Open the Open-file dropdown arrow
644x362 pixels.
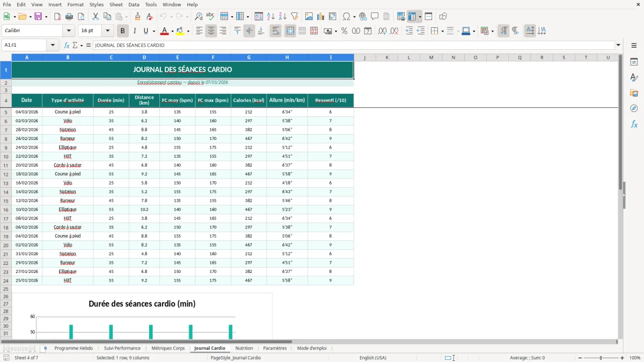tap(30, 17)
